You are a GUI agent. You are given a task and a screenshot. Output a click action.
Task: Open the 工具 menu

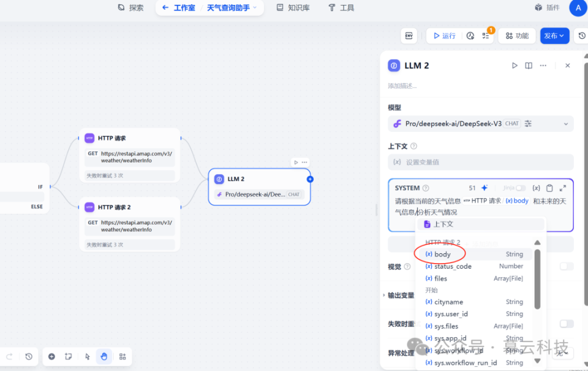[341, 7]
